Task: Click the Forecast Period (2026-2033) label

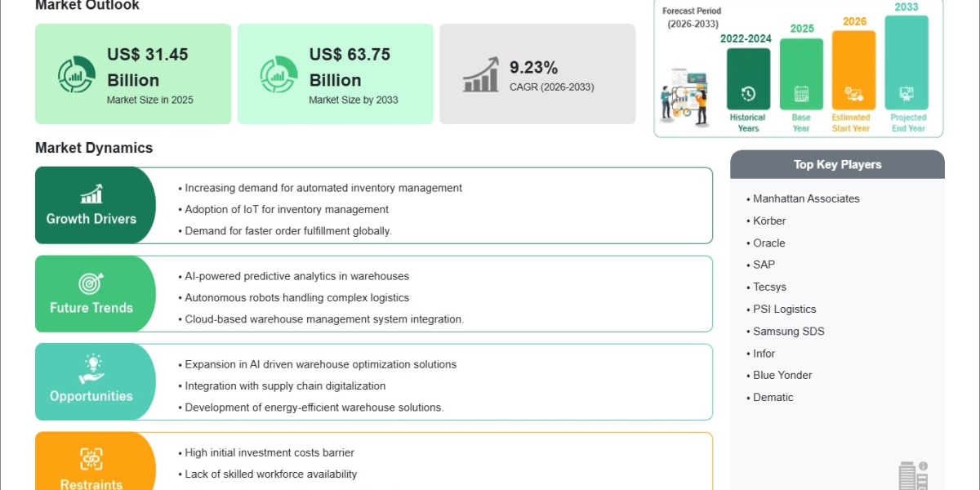Action: coord(691,17)
